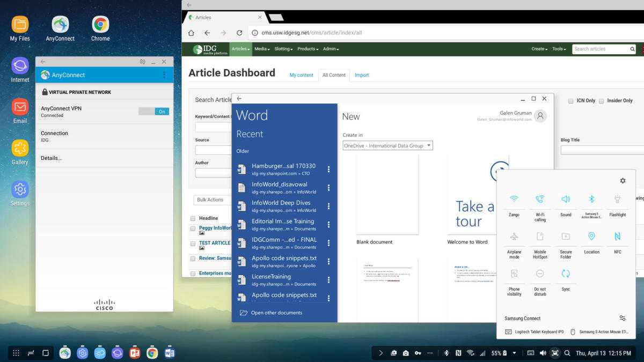Open quick settings gear icon
Image resolution: width=644 pixels, height=362 pixels.
tap(623, 181)
